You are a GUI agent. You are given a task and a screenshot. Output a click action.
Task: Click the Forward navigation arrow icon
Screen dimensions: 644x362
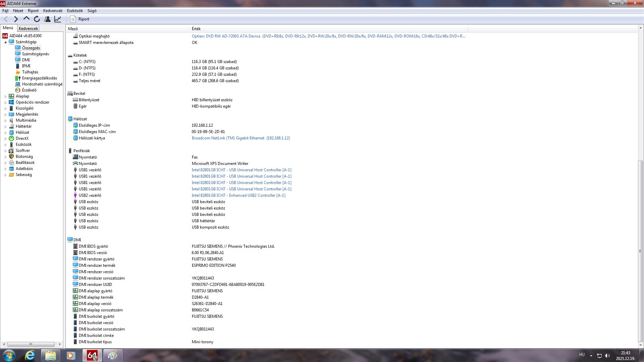click(16, 19)
